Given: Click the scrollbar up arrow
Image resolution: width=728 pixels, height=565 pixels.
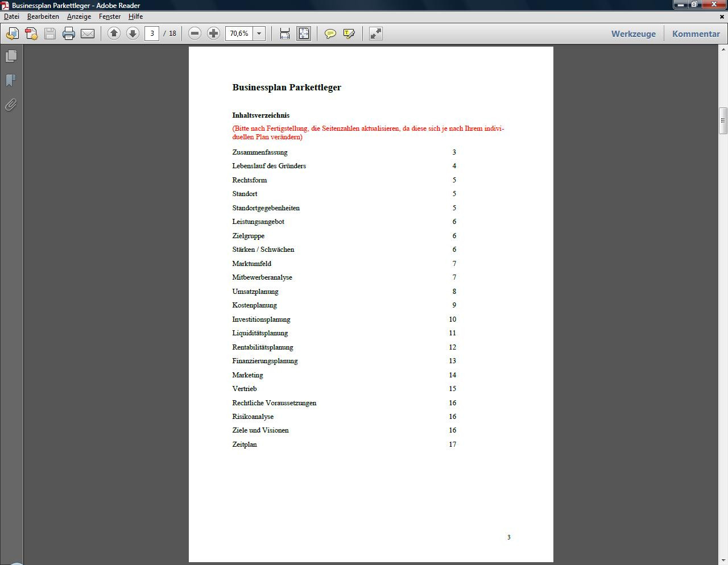Looking at the screenshot, I should coord(723,50).
